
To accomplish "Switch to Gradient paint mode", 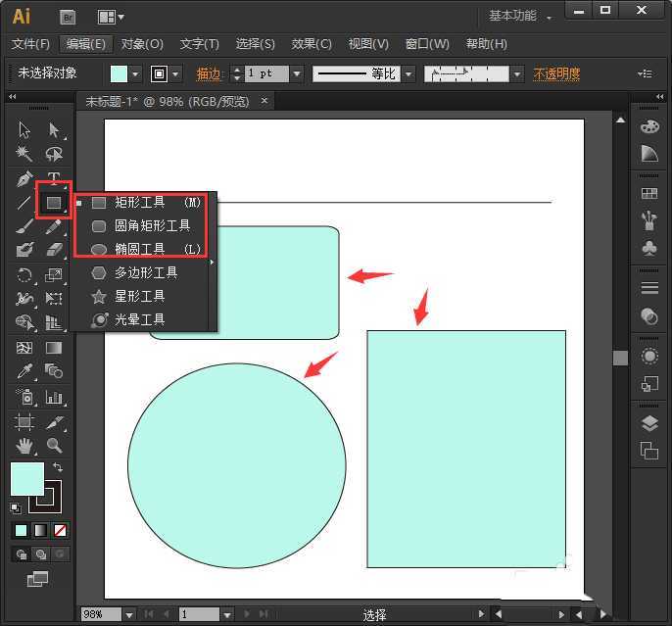I will (41, 530).
